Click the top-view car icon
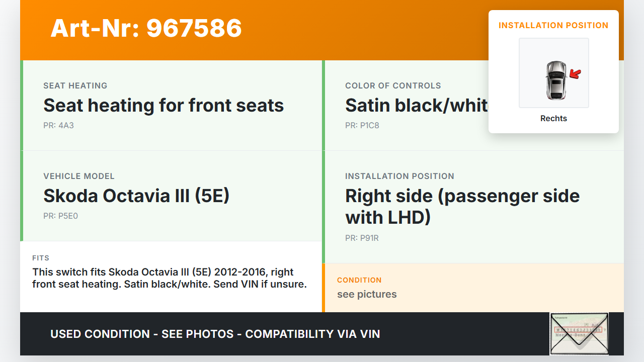 tap(555, 80)
